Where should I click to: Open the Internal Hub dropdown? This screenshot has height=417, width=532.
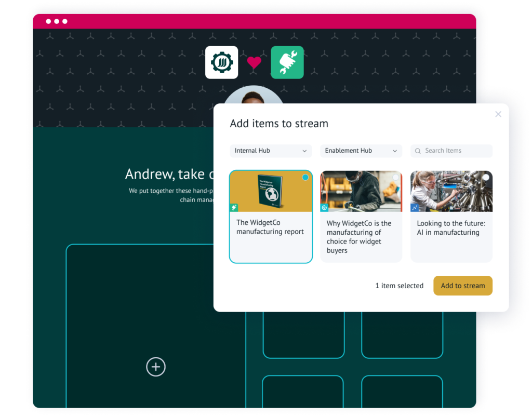point(270,151)
